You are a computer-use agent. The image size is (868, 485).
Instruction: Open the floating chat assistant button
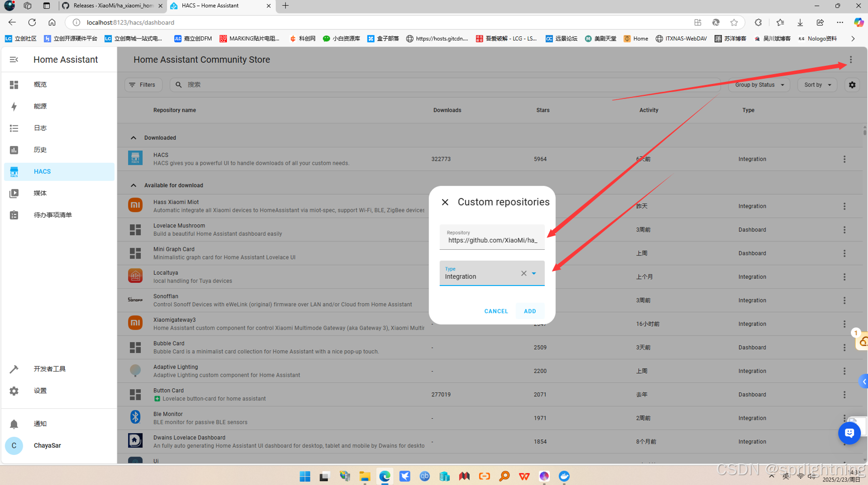849,433
